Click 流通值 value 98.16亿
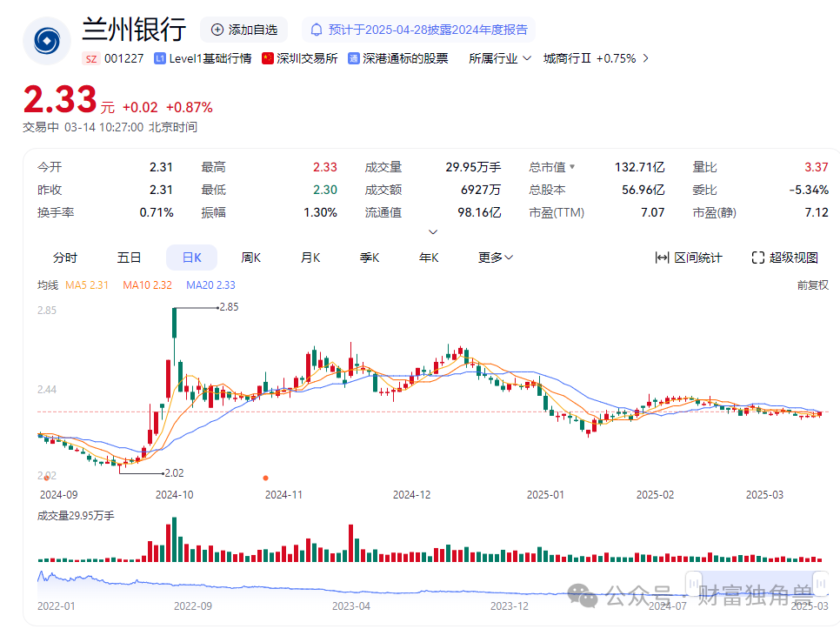Image resolution: width=840 pixels, height=629 pixels. [x=479, y=212]
